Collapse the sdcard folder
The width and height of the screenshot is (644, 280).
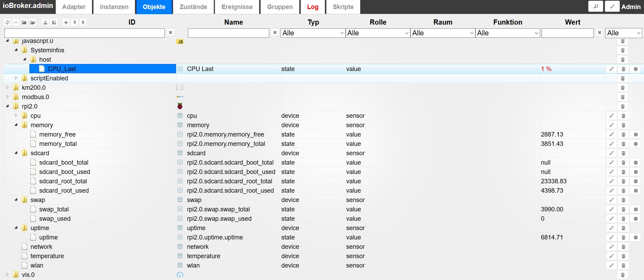(x=16, y=153)
